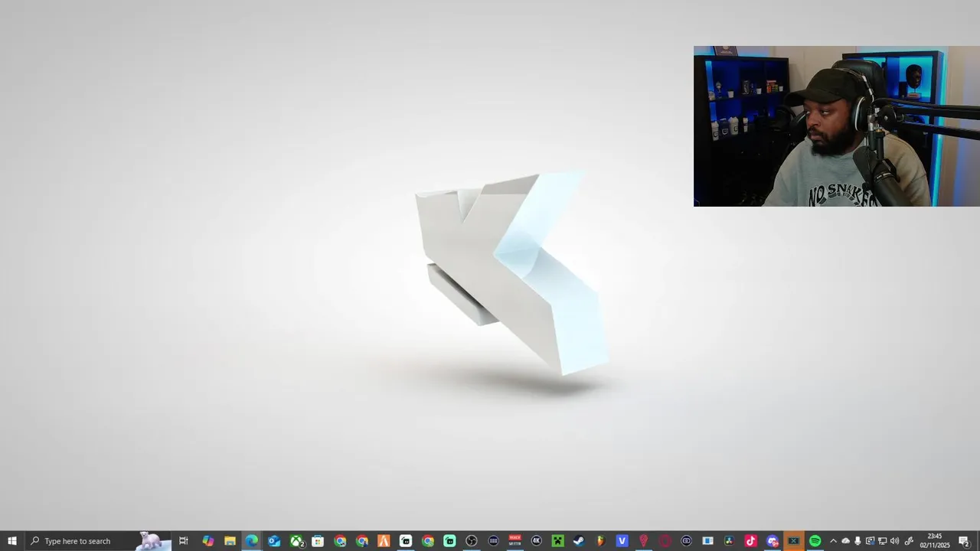Click the webcam overlay feed
Screen dimensions: 980x551
tap(837, 126)
